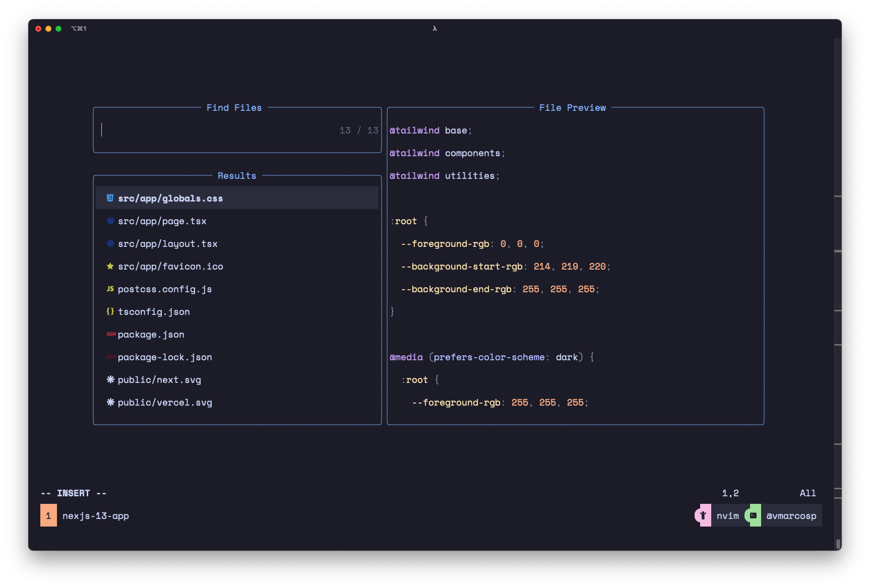Click the CSS3 icon next to globals.css
The width and height of the screenshot is (870, 588).
110,198
